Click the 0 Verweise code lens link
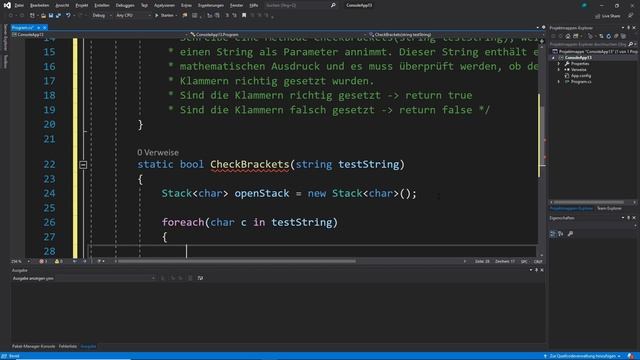Image resolution: width=640 pixels, height=360 pixels. (158, 153)
